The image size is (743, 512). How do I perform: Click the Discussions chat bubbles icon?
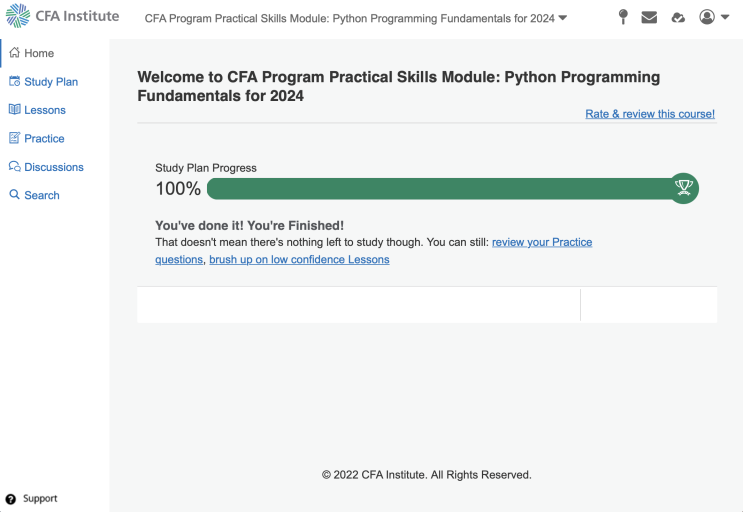(x=14, y=167)
